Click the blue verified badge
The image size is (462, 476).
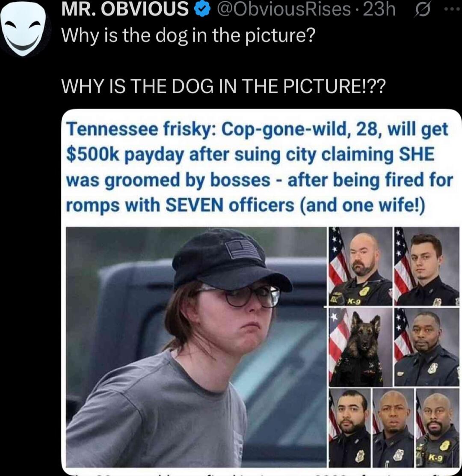202,9
